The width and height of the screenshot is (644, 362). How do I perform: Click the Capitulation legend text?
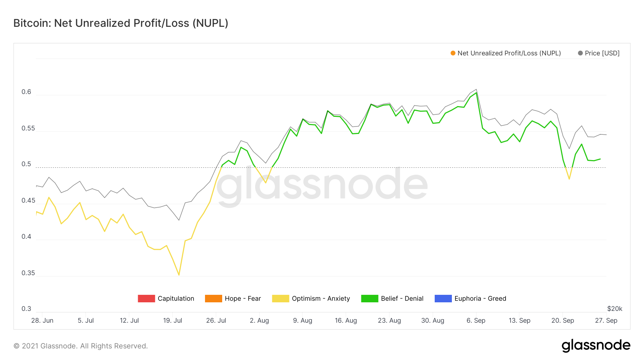[176, 298]
